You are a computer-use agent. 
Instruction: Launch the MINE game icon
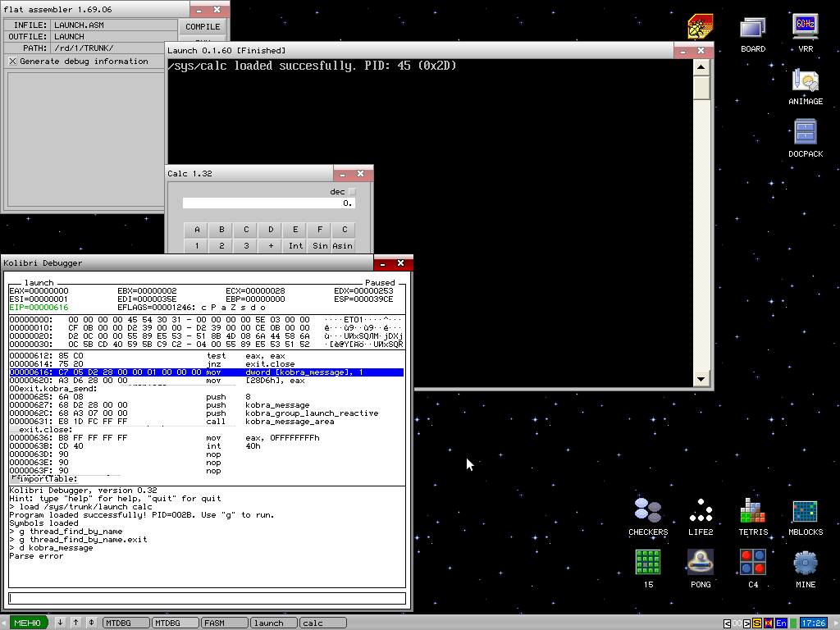(805, 564)
